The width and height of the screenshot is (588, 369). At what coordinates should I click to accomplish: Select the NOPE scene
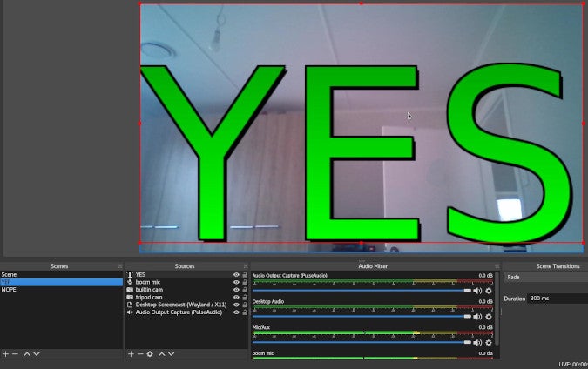point(10,290)
